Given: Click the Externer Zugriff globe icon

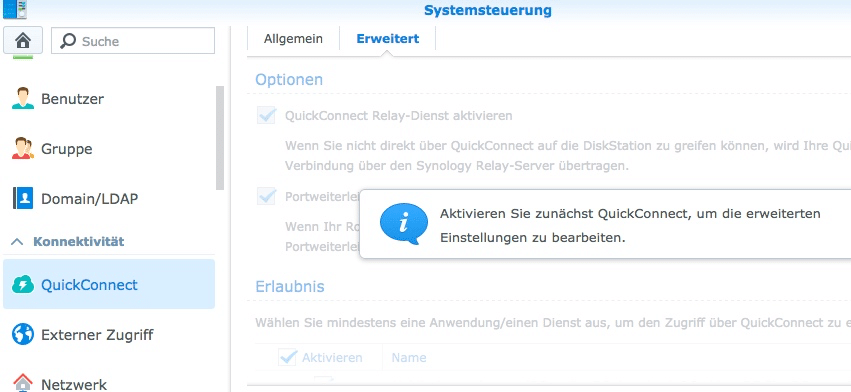Looking at the screenshot, I should (x=23, y=334).
